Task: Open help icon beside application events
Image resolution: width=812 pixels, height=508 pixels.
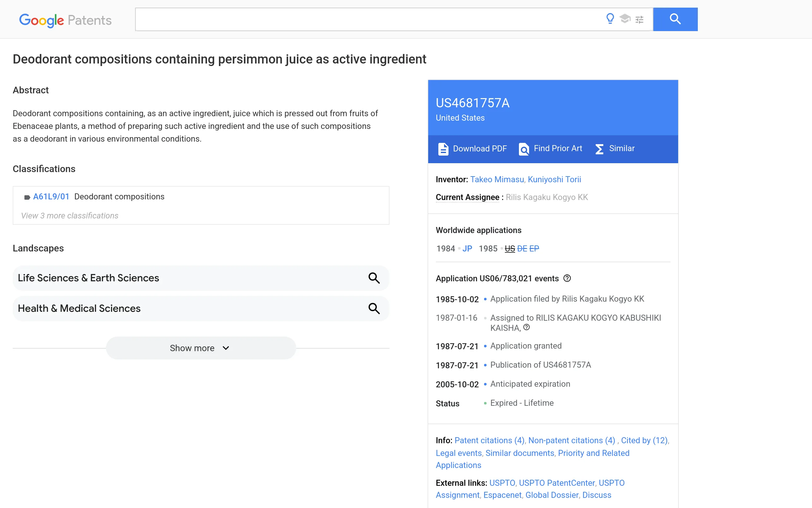Action: [567, 278]
